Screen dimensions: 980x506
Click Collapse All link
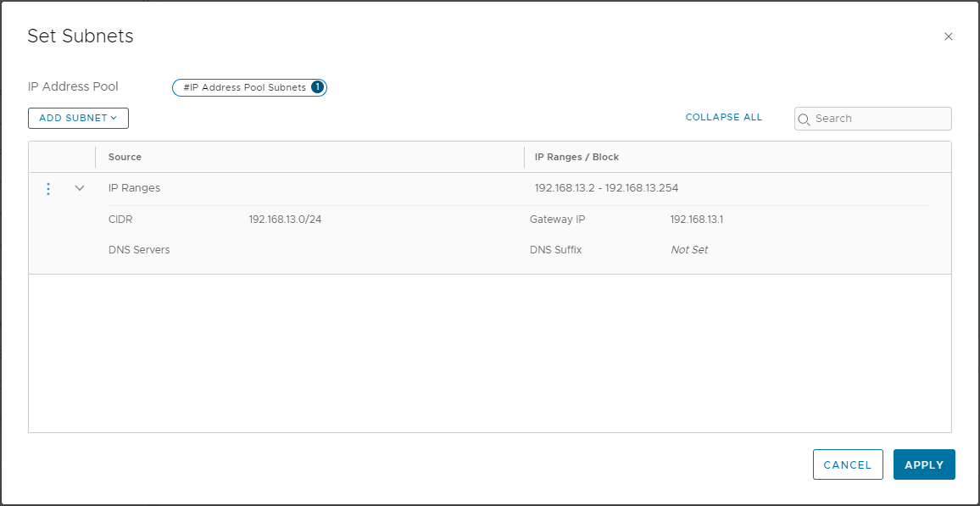724,118
